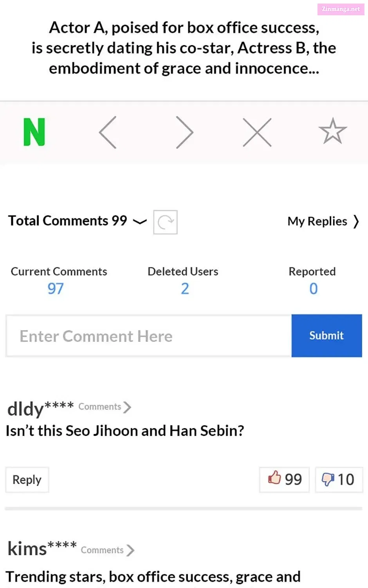View the Deleted Users count 2
This screenshot has height=588, width=368.
185,289
